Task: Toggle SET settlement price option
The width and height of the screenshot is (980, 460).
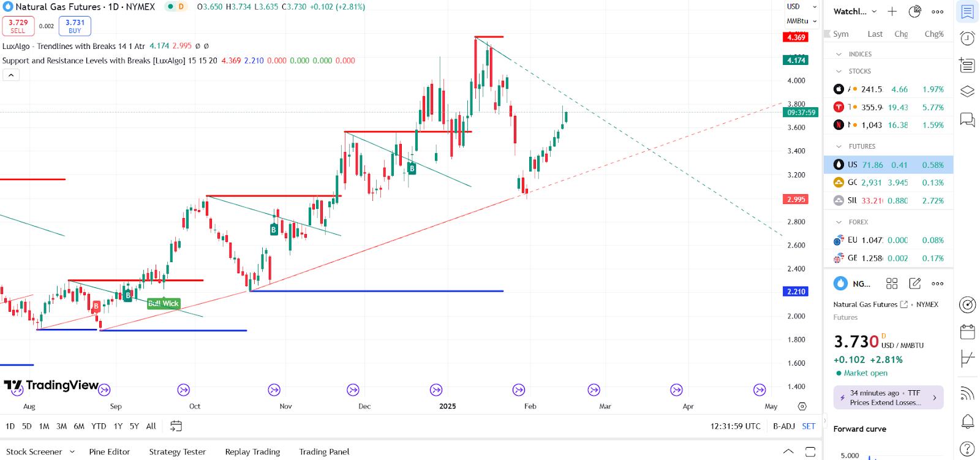Action: 809,426
